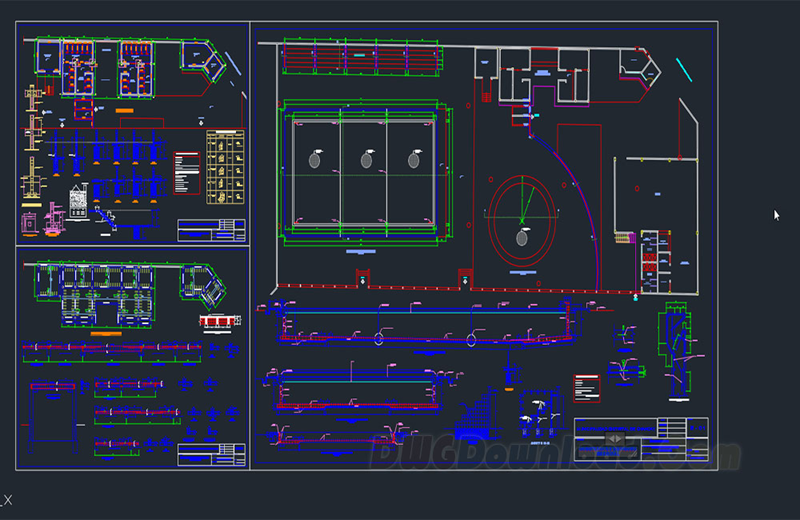Select the red-and-white small elevation in bottom-left sheet
Image resolution: width=800 pixels, height=520 pixels.
pos(220,321)
